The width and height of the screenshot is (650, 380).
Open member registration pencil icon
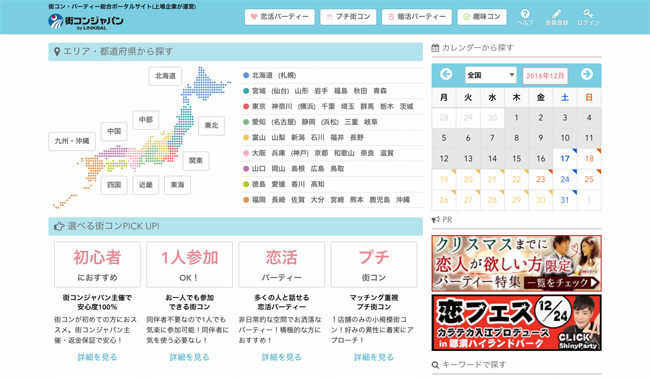[556, 14]
